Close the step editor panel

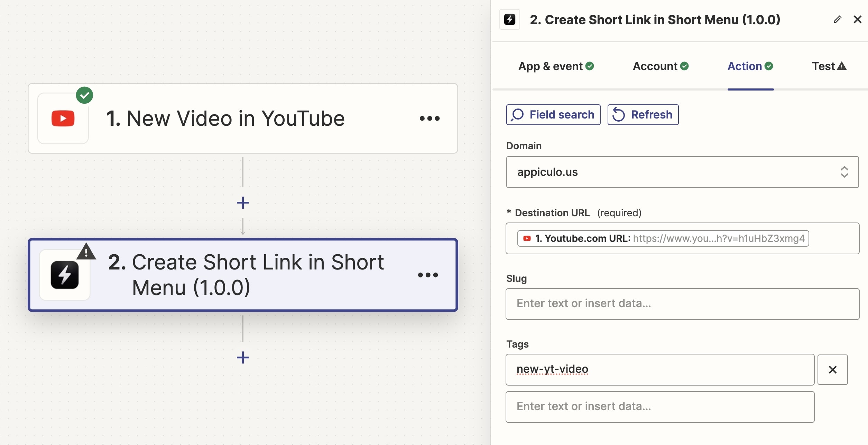(857, 19)
